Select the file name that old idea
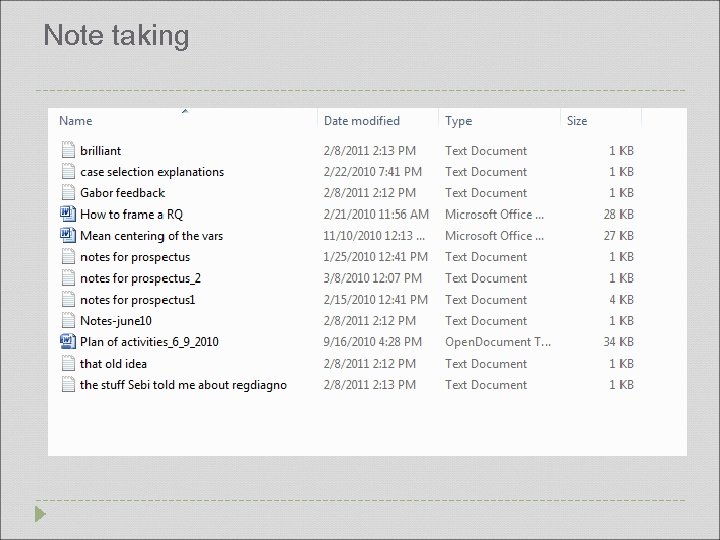Viewport: 720px width, 540px height. pos(113,364)
